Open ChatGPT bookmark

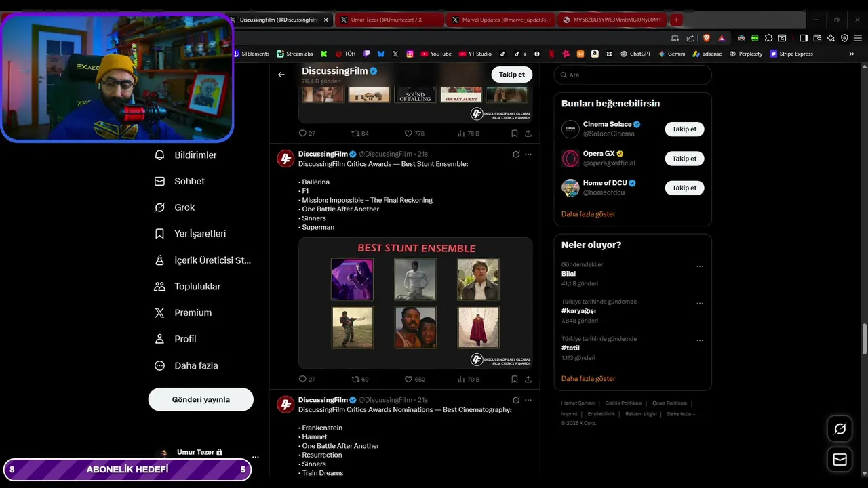tap(635, 54)
